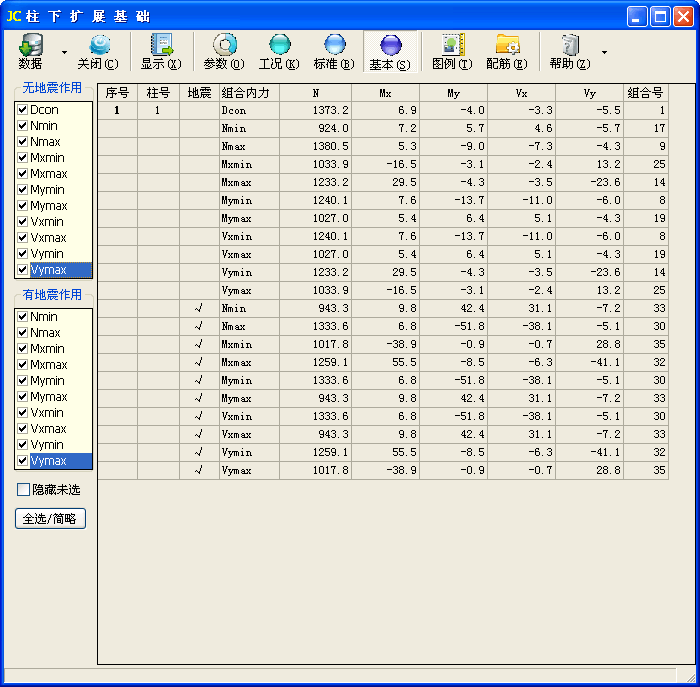The width and height of the screenshot is (700, 687).
Task: Click the Vx column header
Action: [521, 93]
